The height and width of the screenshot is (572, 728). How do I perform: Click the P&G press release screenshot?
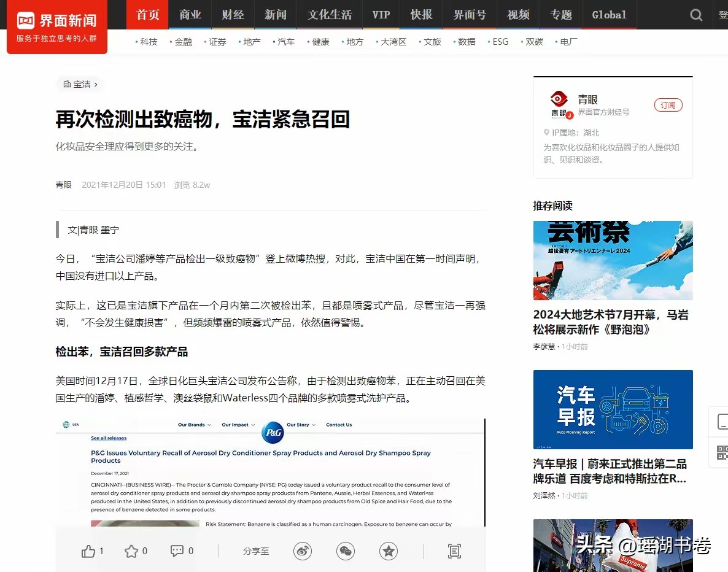(x=270, y=472)
